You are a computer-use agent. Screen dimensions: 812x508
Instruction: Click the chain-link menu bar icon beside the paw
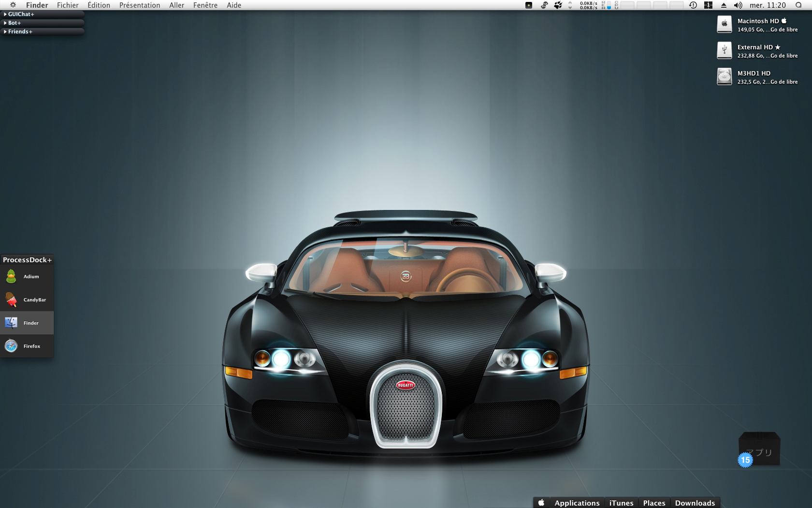(x=544, y=5)
